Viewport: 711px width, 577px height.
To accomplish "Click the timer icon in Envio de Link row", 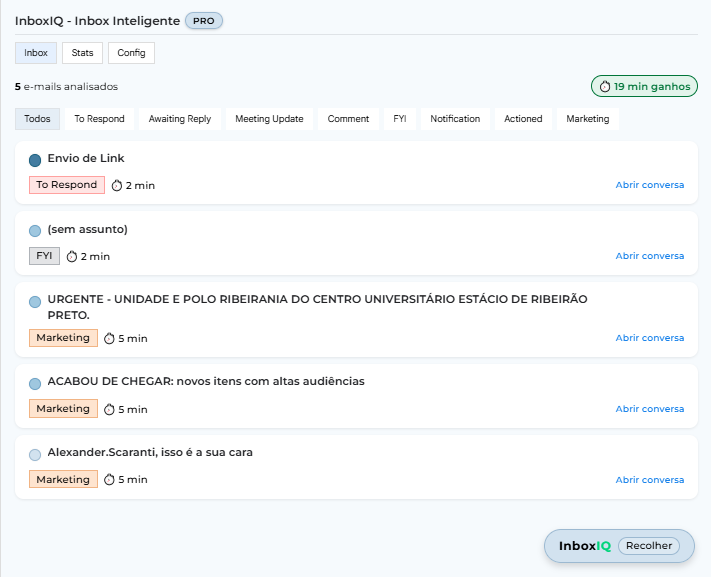I will pos(116,185).
